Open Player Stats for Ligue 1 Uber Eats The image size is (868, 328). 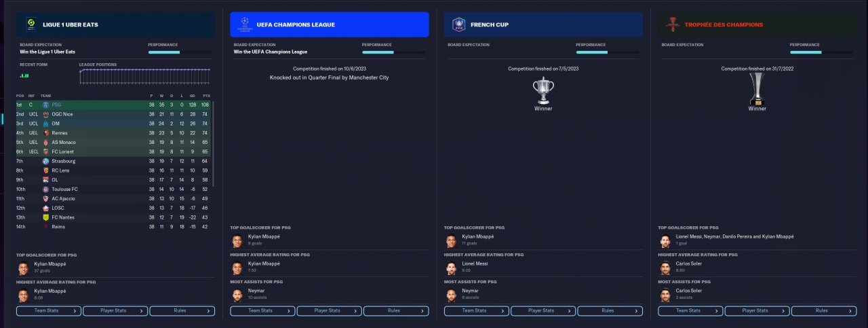[x=115, y=311]
